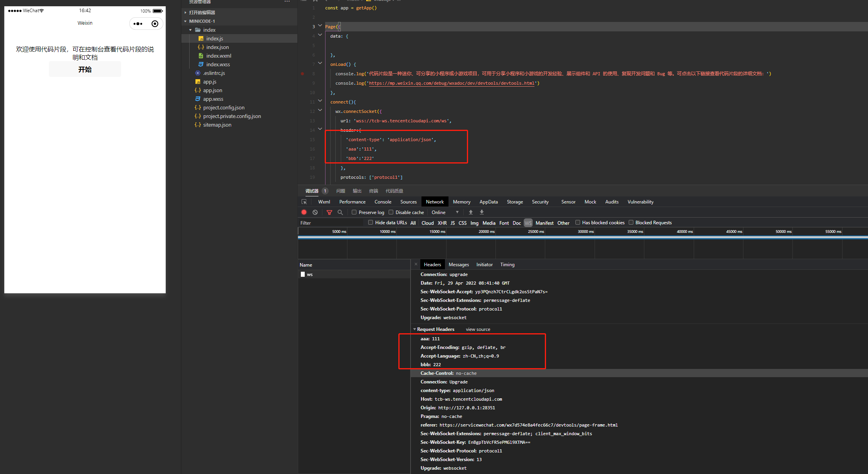Check Disable cache option
Viewport: 868px width, 474px height.
391,212
